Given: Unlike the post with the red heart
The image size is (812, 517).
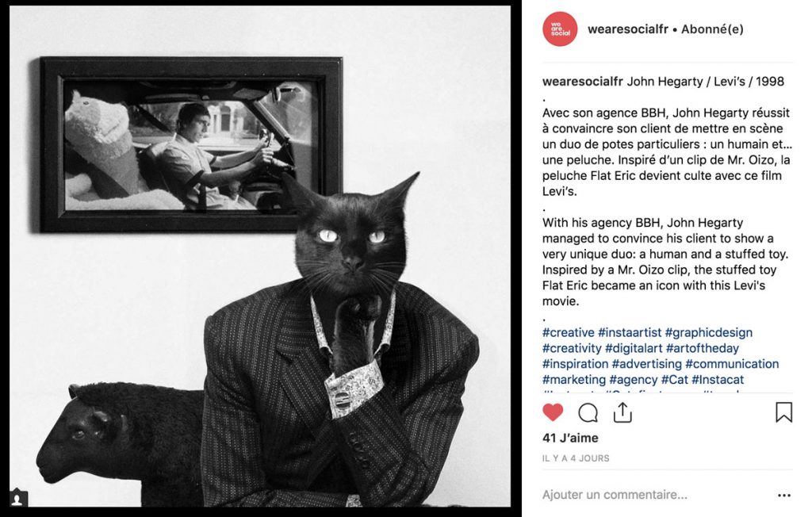Looking at the screenshot, I should 553,412.
